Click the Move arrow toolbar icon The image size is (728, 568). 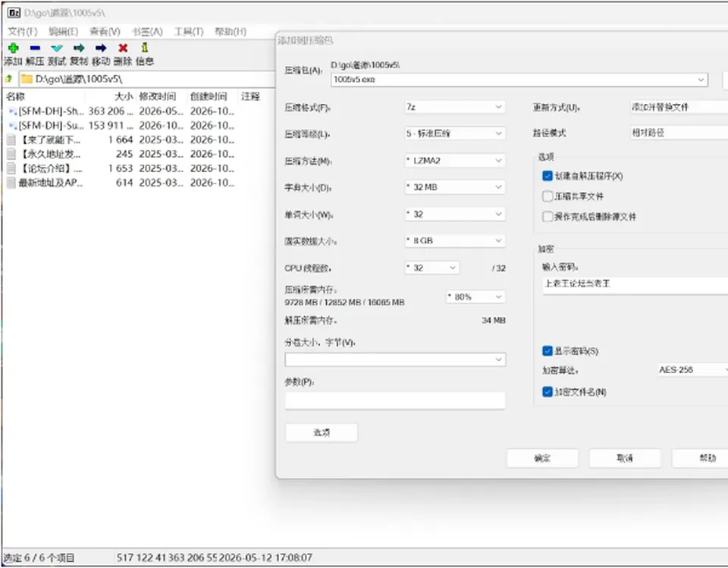click(101, 48)
